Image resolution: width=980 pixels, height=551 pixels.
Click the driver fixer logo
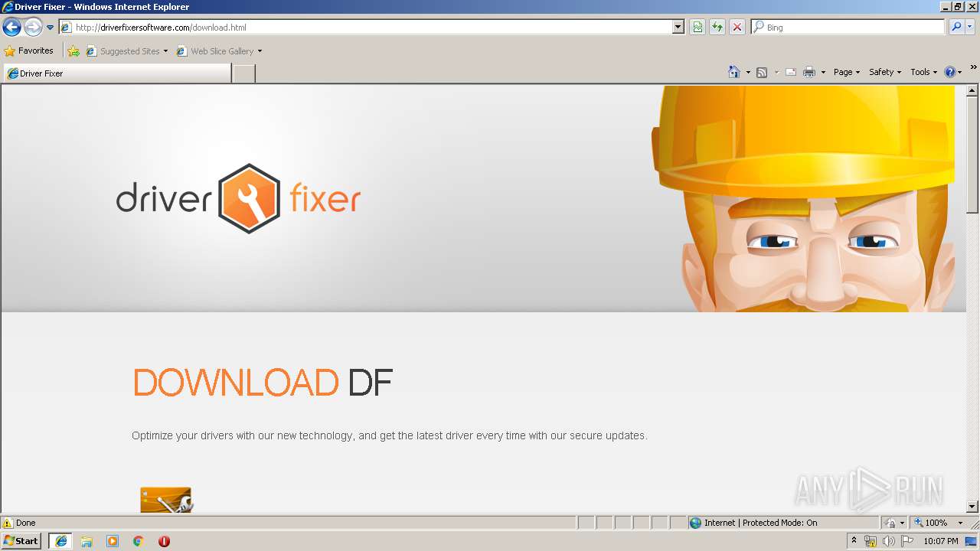(x=239, y=198)
